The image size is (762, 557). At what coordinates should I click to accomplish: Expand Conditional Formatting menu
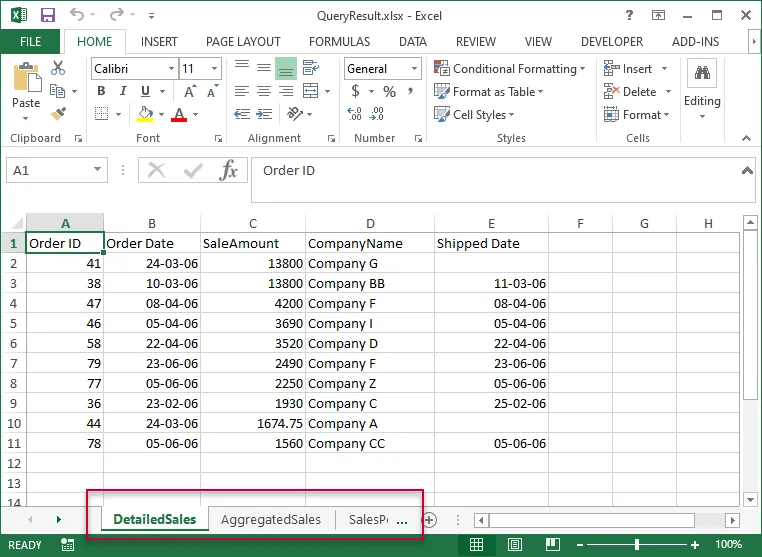tap(510, 69)
